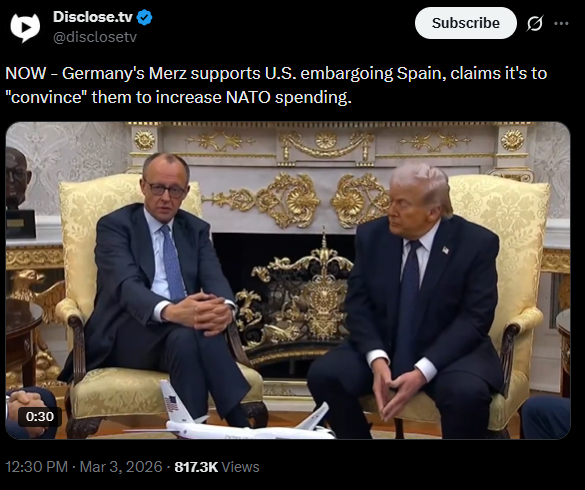585x490 pixels.
Task: Click the blue verified badge
Action: point(144,18)
